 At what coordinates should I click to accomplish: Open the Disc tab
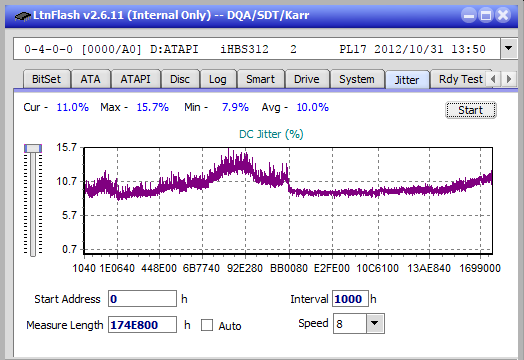(180, 79)
